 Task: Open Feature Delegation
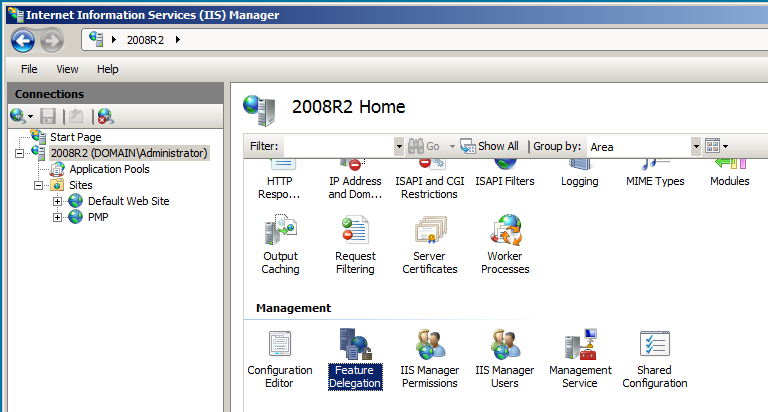pos(355,359)
